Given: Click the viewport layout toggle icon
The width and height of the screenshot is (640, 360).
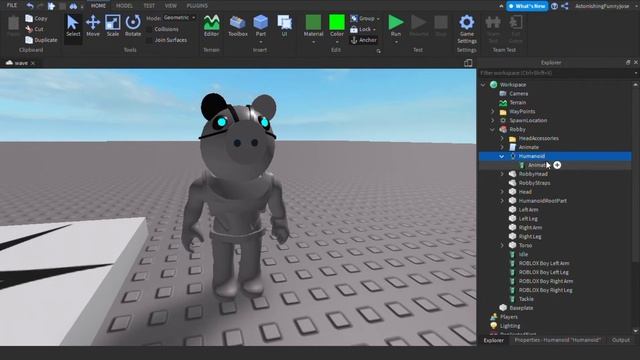Looking at the screenshot, I should pyautogui.click(x=468, y=63).
